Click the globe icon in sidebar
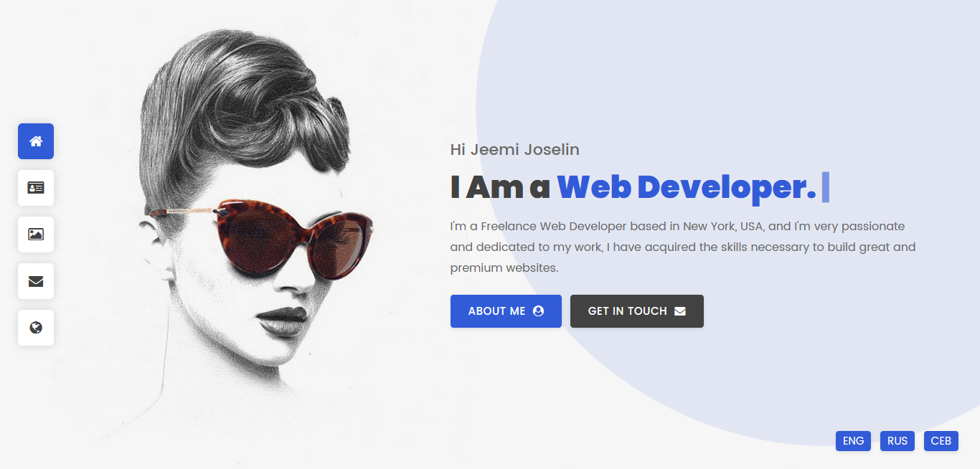 pyautogui.click(x=36, y=328)
